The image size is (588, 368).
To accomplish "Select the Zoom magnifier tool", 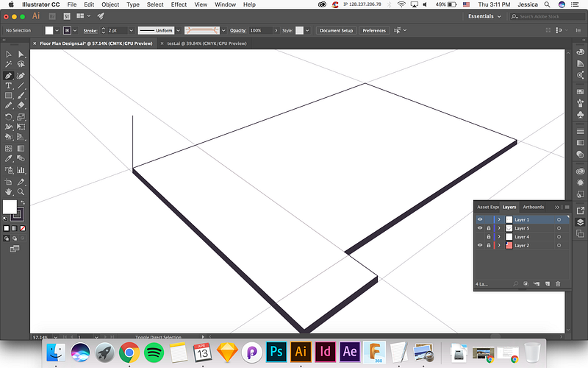I will point(21,191).
